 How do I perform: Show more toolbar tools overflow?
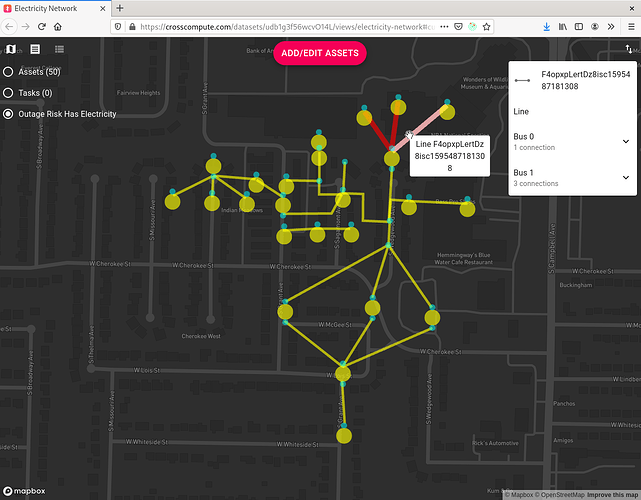click(611, 27)
